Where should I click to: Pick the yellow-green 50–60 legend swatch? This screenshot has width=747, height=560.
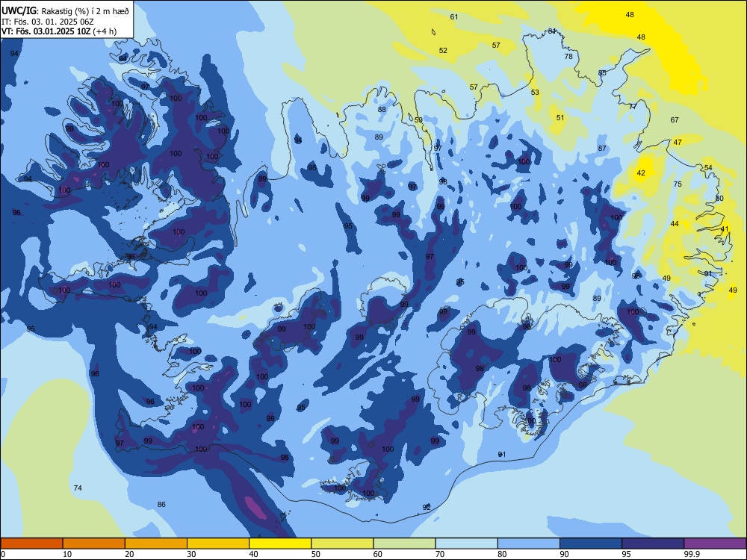pos(342,544)
